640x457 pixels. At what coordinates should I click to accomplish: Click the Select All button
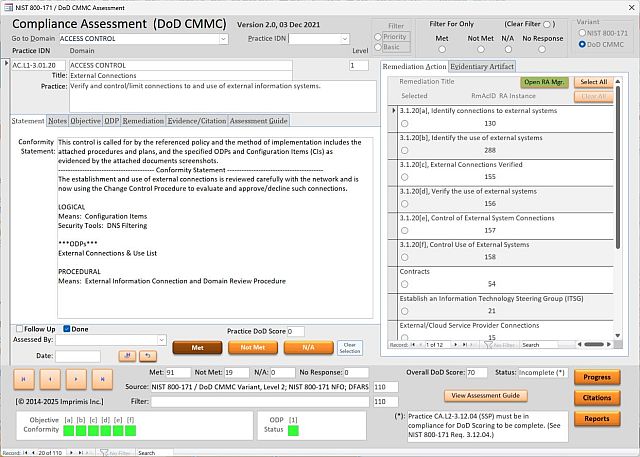593,82
